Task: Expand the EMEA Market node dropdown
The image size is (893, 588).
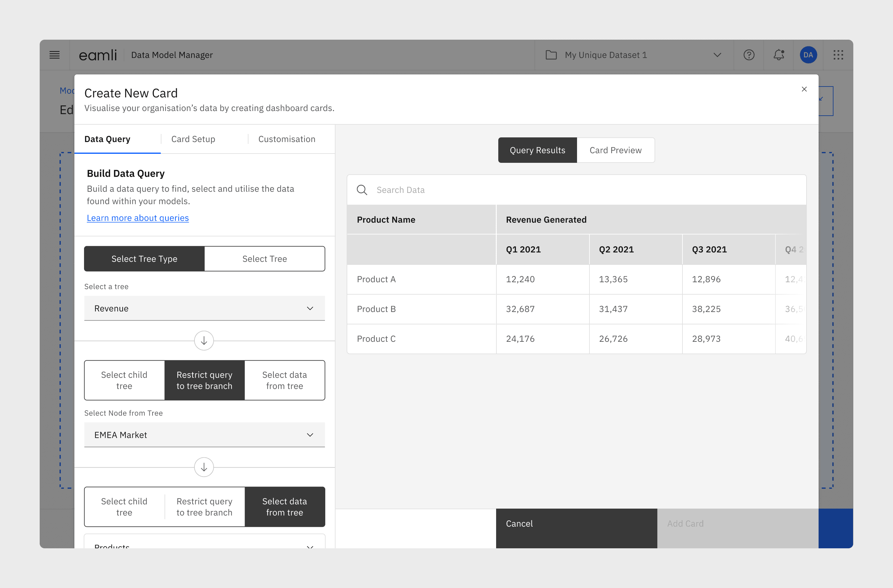Action: click(204, 434)
